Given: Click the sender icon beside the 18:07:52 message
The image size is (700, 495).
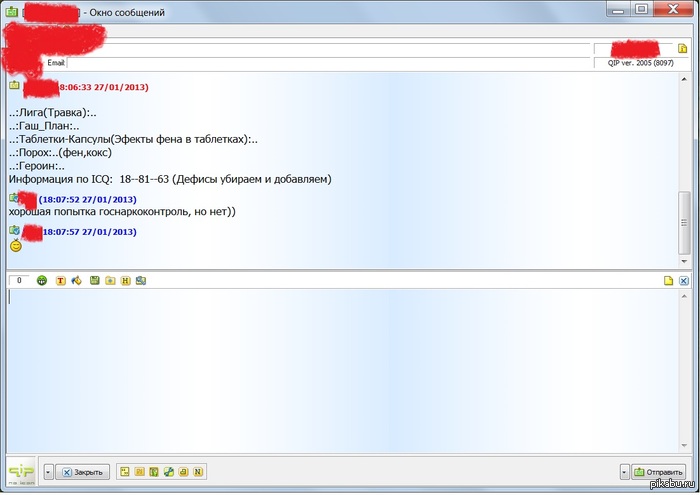Looking at the screenshot, I should (x=14, y=197).
